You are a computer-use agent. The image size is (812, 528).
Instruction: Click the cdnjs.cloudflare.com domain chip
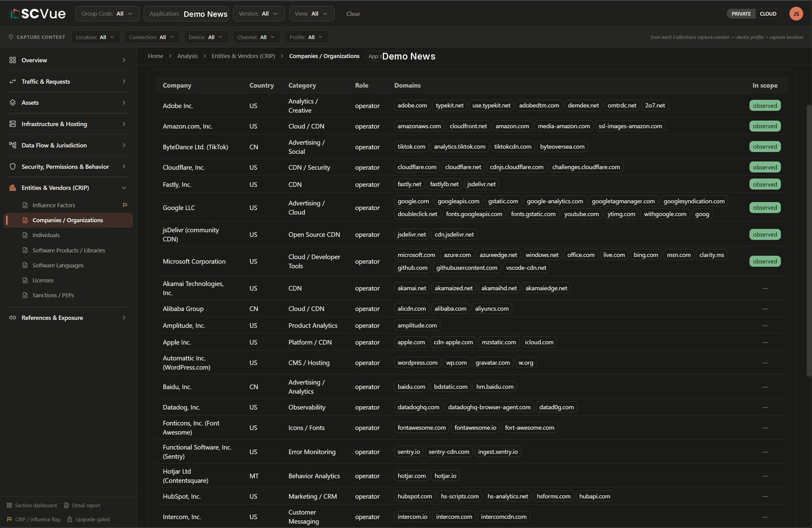(517, 167)
